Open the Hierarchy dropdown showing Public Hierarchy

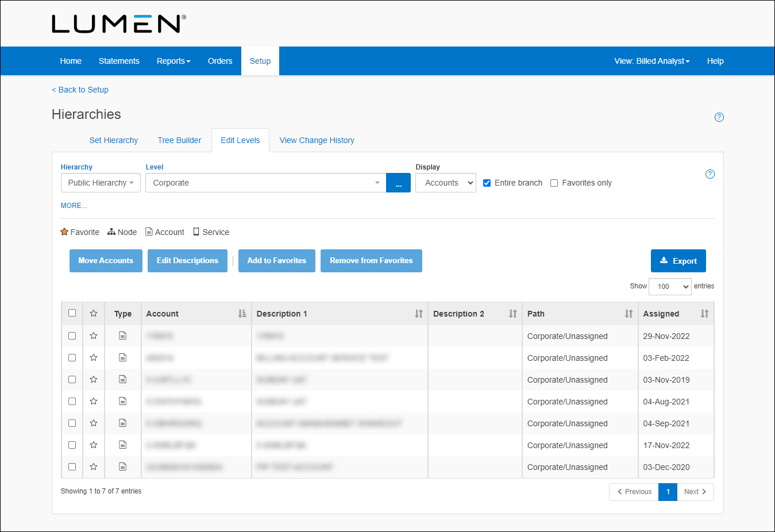coord(101,183)
